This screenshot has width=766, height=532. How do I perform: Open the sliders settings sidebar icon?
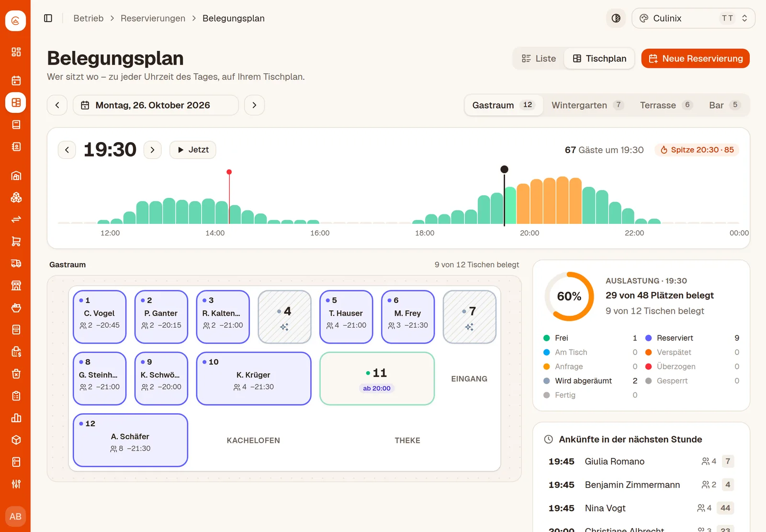coord(16,484)
